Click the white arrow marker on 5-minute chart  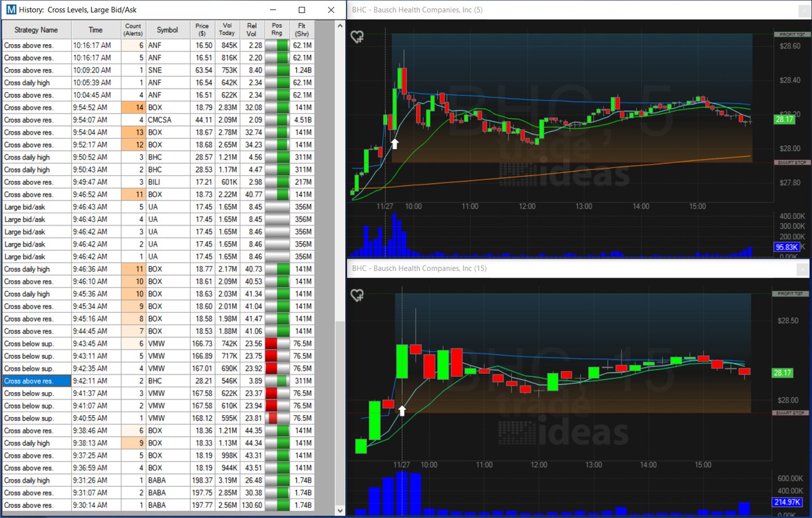(x=394, y=144)
